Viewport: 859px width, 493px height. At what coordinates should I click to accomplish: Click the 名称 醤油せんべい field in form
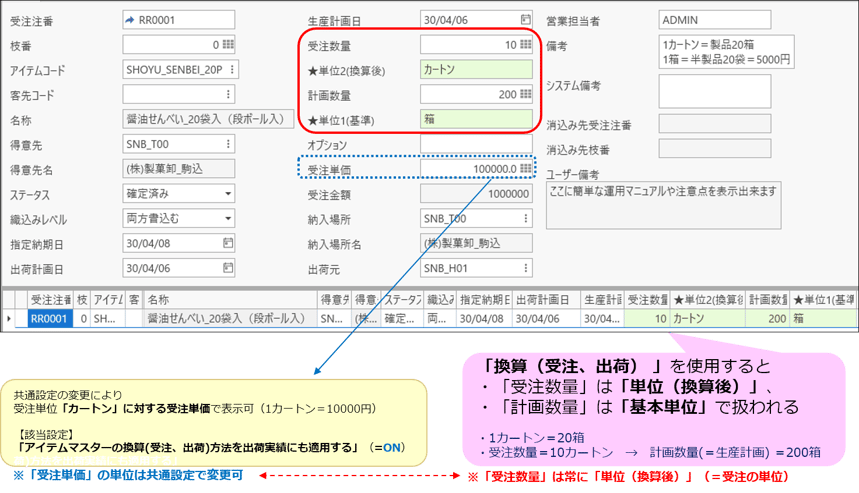[208, 119]
